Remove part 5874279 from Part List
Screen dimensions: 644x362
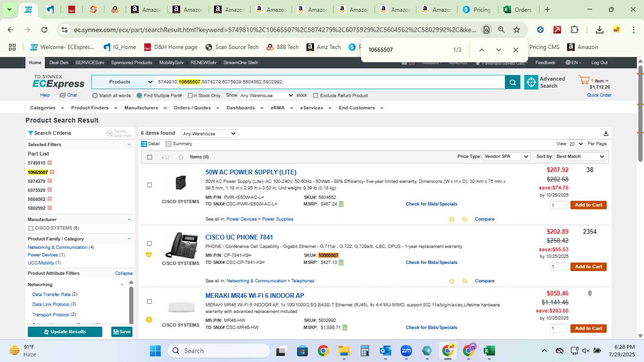[x=50, y=181]
